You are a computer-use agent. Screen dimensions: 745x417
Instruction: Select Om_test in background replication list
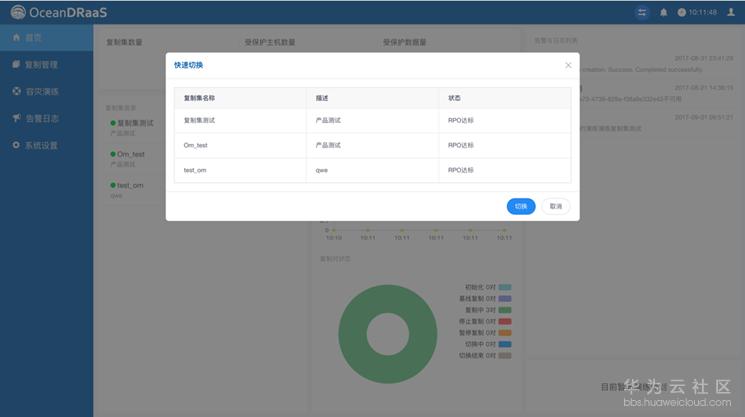[131, 154]
